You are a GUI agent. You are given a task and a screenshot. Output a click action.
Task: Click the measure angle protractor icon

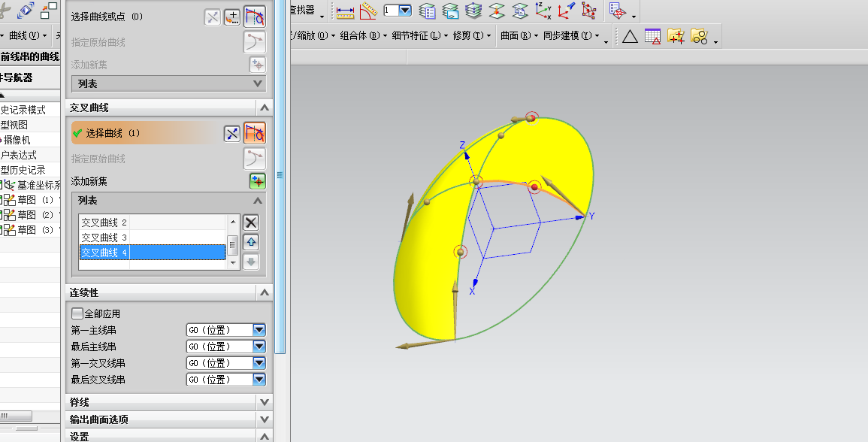point(367,11)
